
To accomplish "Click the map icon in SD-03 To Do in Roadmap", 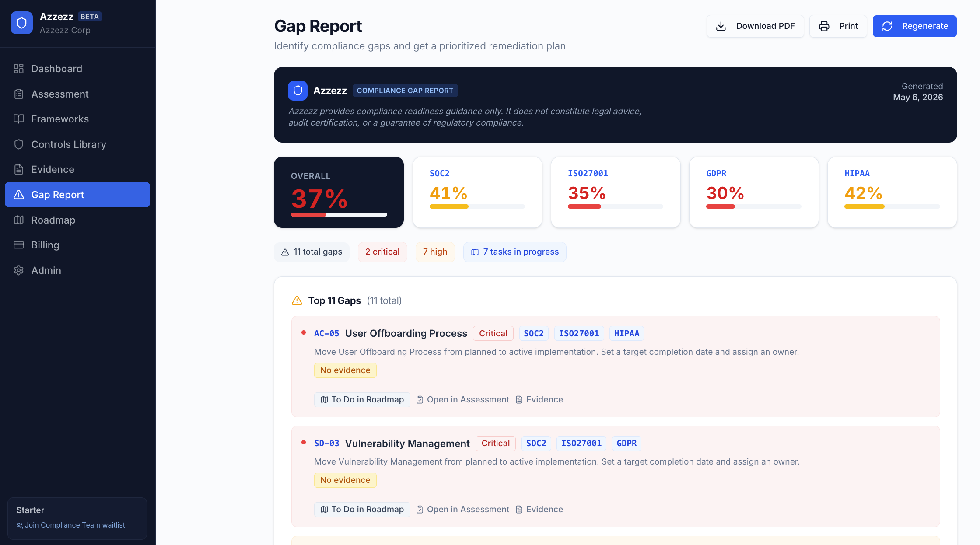I will (325, 510).
